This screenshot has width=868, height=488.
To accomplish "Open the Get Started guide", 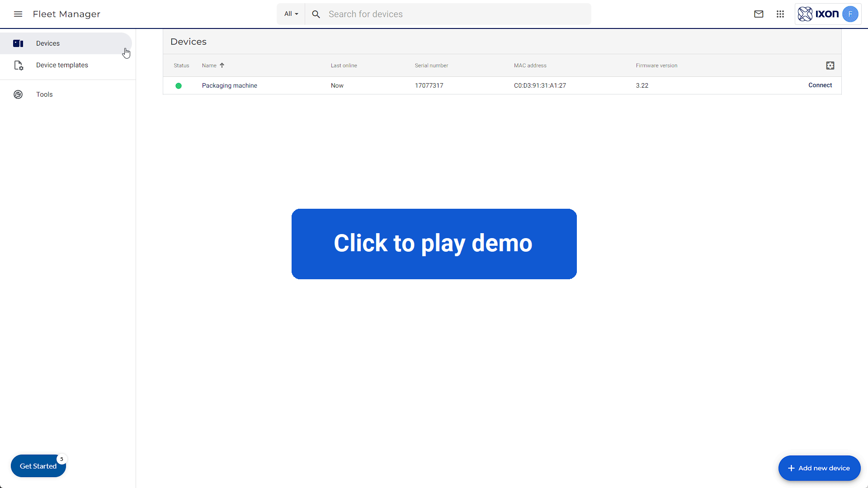I will point(38,466).
